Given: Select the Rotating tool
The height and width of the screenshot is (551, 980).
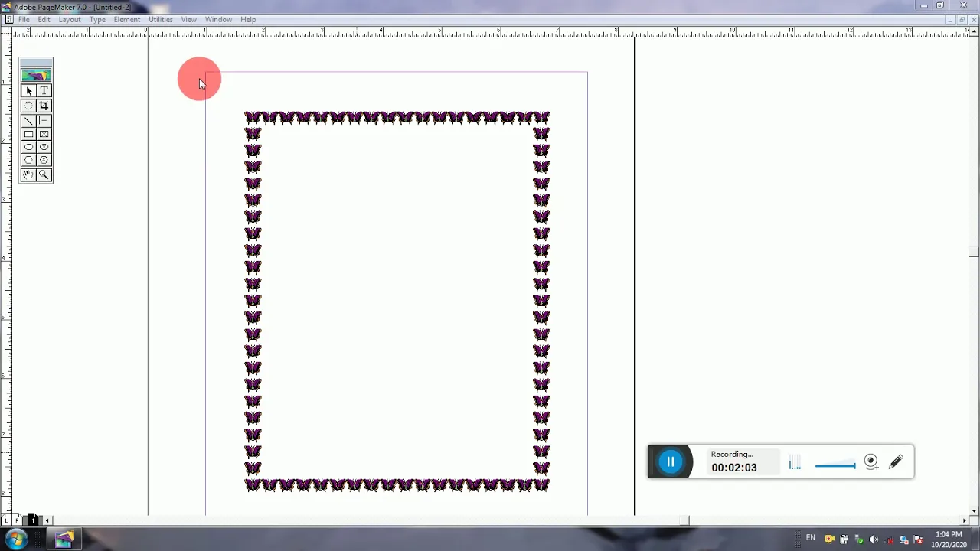Looking at the screenshot, I should [29, 106].
